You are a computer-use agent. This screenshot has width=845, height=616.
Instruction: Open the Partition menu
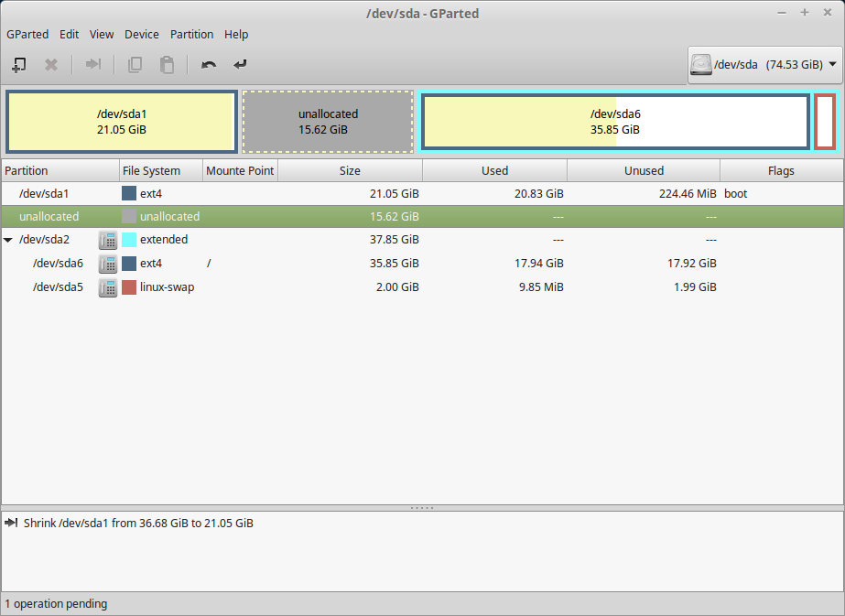pyautogui.click(x=192, y=35)
